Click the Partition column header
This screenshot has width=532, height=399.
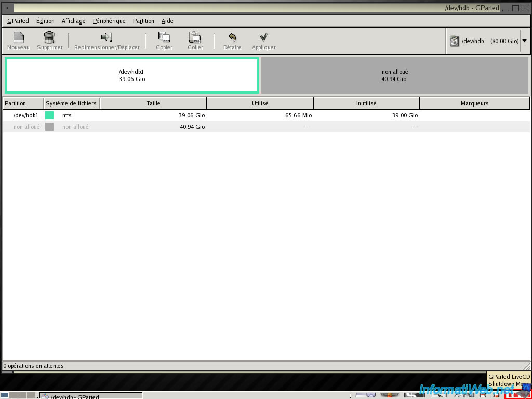point(23,103)
